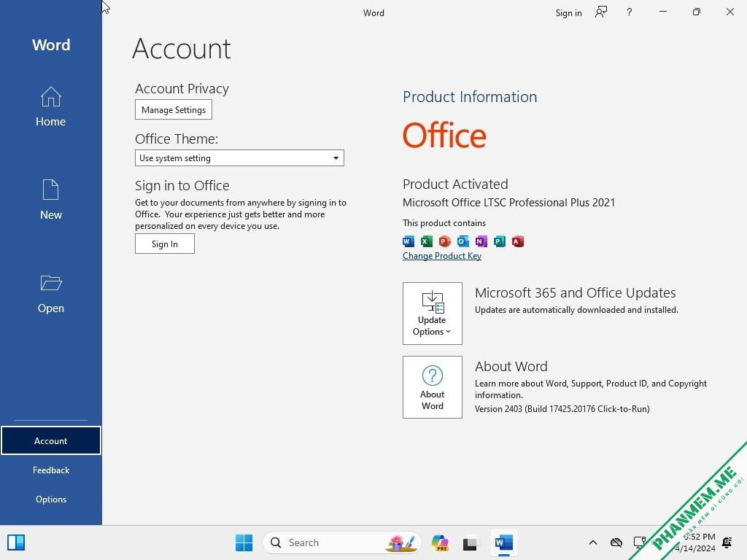
Task: Click the taskbar Search box
Action: pyautogui.click(x=341, y=542)
